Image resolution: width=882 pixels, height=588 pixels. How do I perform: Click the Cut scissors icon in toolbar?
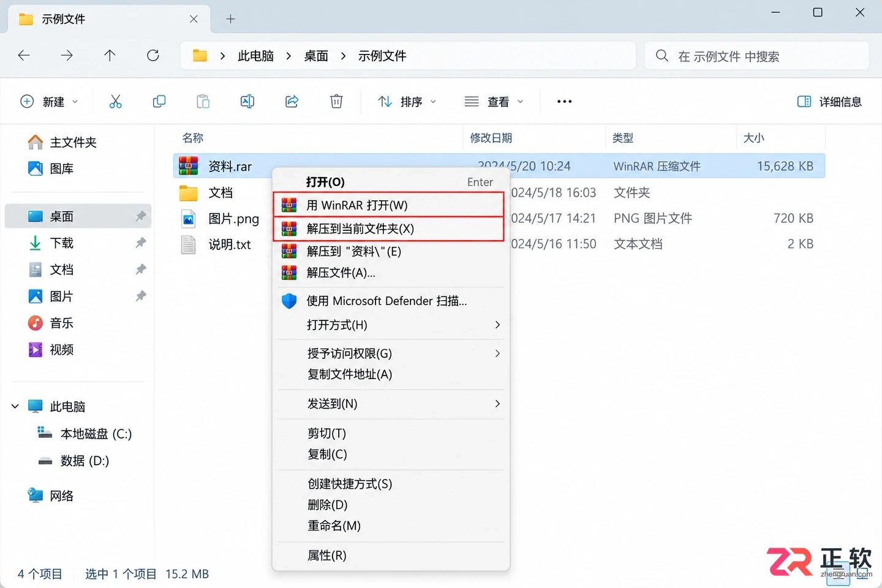click(x=115, y=102)
